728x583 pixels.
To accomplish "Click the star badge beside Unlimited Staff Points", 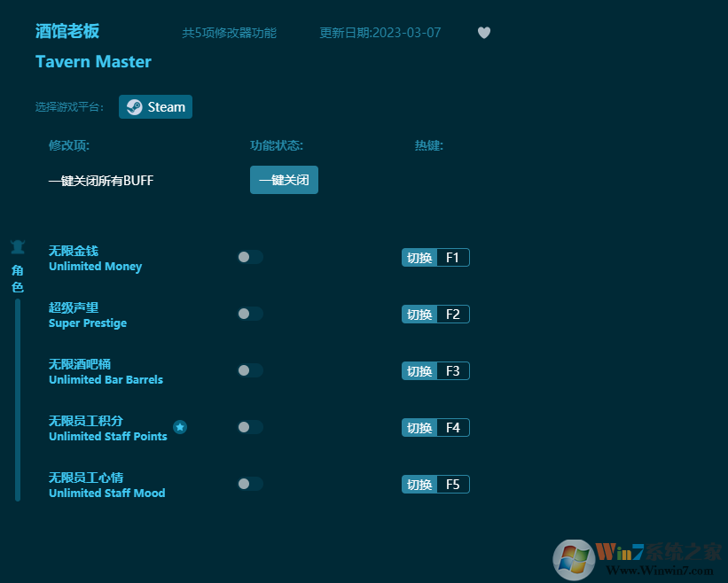I will click(x=180, y=427).
